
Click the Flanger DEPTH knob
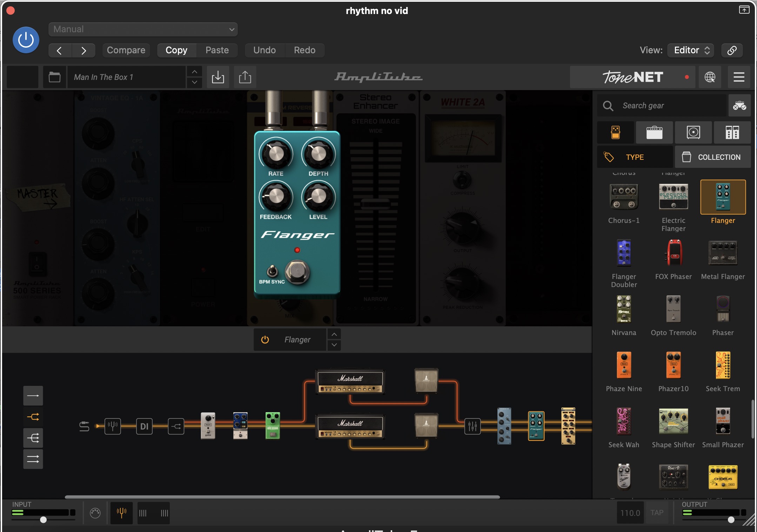(319, 154)
